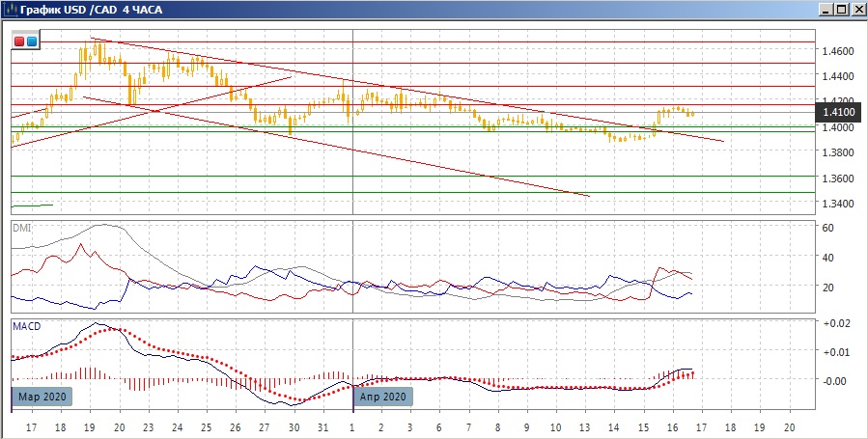Close the USD/CAD chart window

pyautogui.click(x=856, y=9)
